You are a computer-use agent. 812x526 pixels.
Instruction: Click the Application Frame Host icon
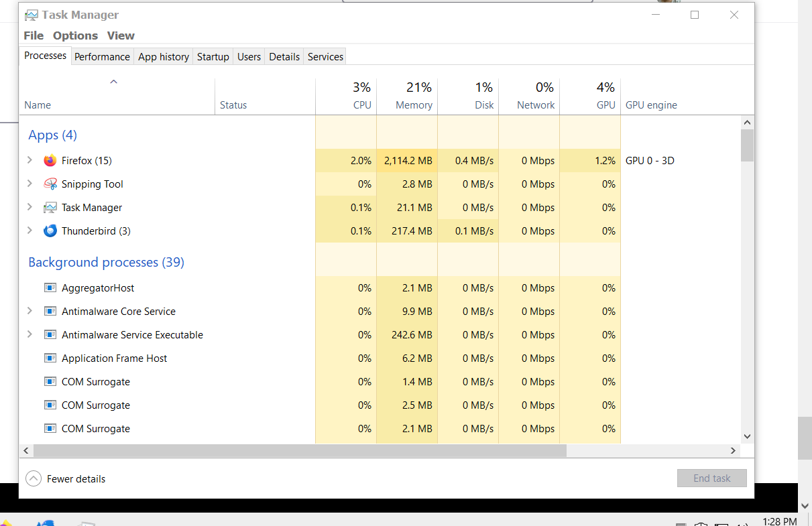50,358
